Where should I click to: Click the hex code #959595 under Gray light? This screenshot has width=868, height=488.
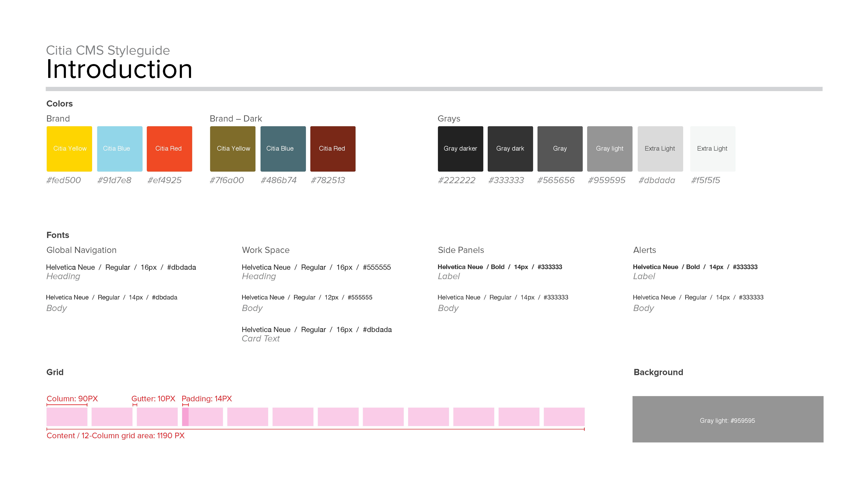pyautogui.click(x=606, y=180)
